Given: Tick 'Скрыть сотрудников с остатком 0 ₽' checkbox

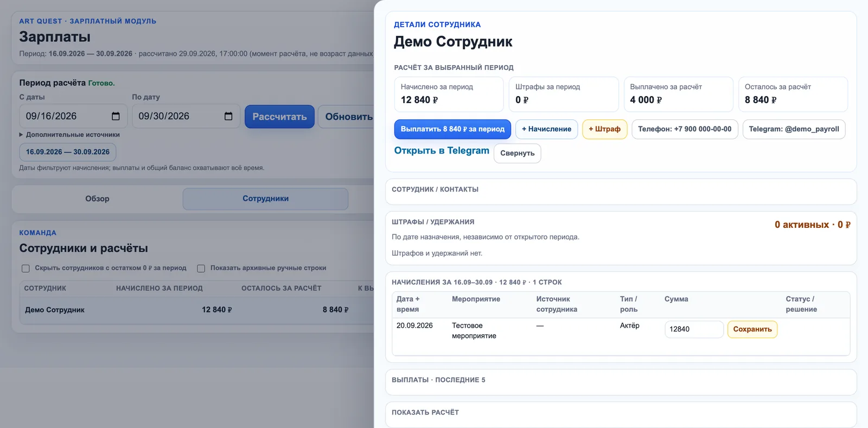Looking at the screenshot, I should click(x=25, y=268).
